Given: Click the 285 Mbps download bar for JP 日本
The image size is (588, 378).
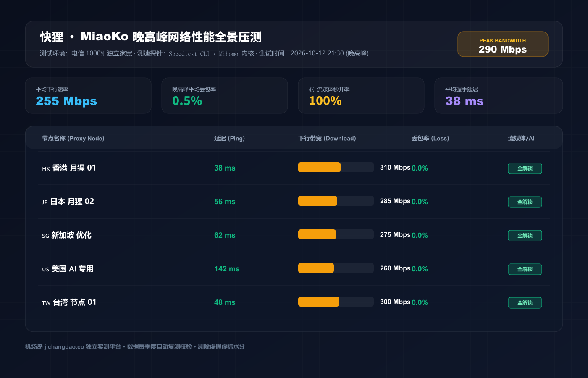Looking at the screenshot, I should tap(336, 201).
